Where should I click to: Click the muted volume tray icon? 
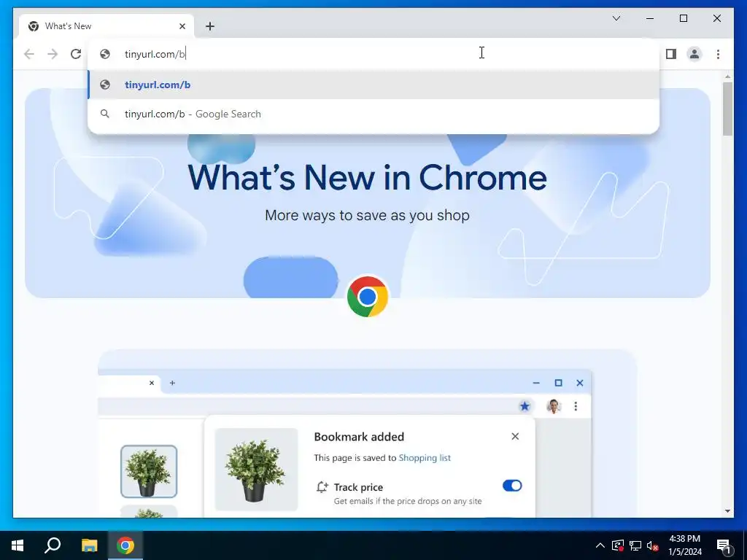(x=653, y=545)
